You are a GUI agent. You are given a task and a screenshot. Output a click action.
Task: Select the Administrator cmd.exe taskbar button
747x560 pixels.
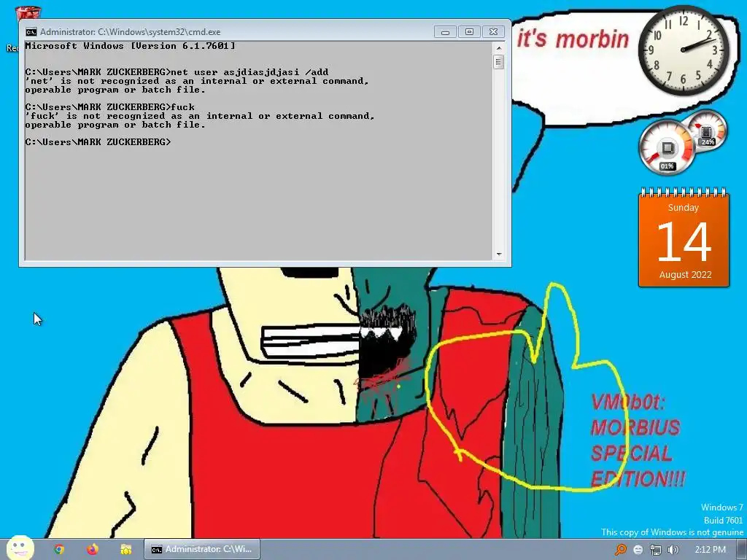[201, 549]
